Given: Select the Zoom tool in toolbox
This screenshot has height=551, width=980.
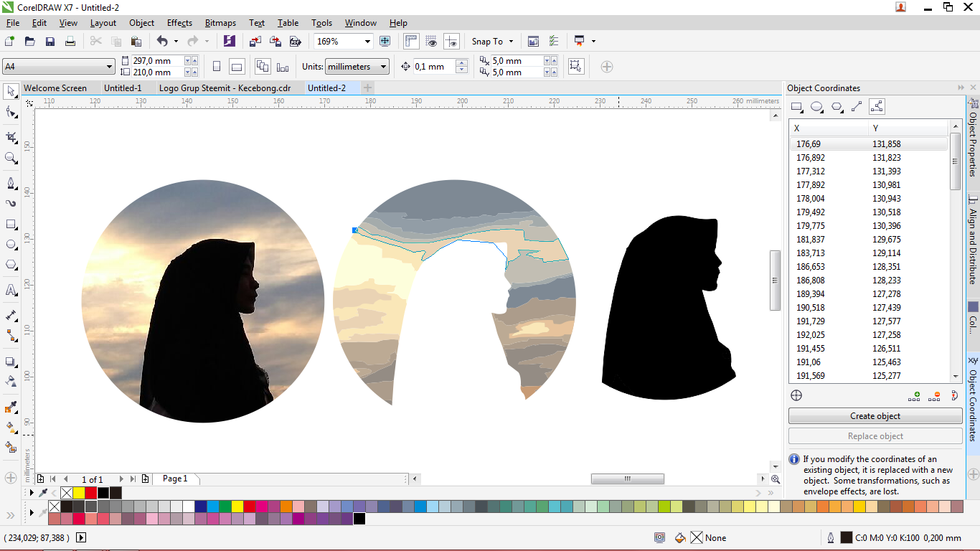Looking at the screenshot, I should [x=11, y=157].
